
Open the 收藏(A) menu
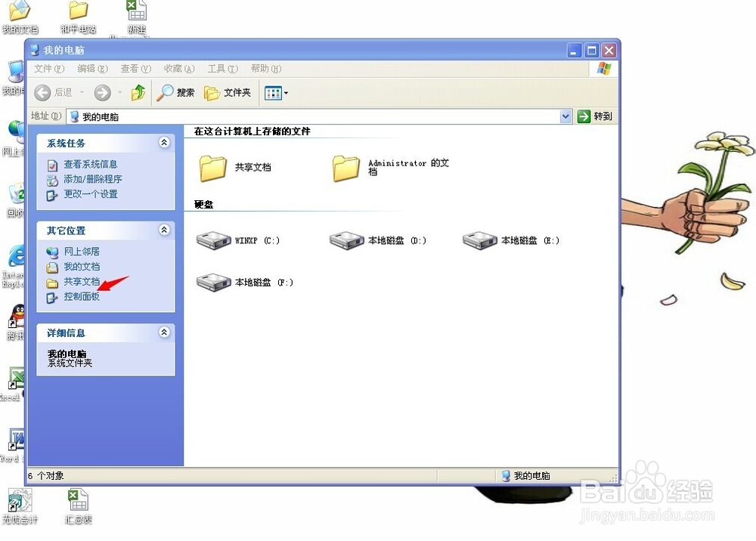[x=179, y=69]
